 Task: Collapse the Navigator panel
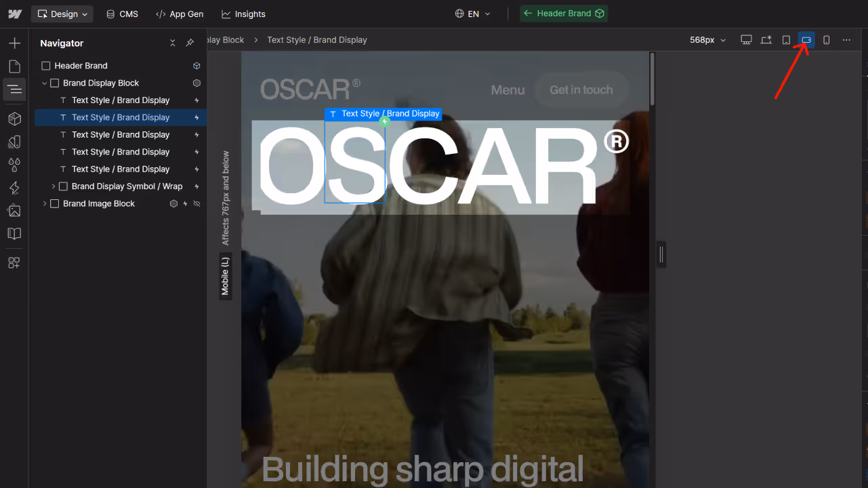(173, 43)
